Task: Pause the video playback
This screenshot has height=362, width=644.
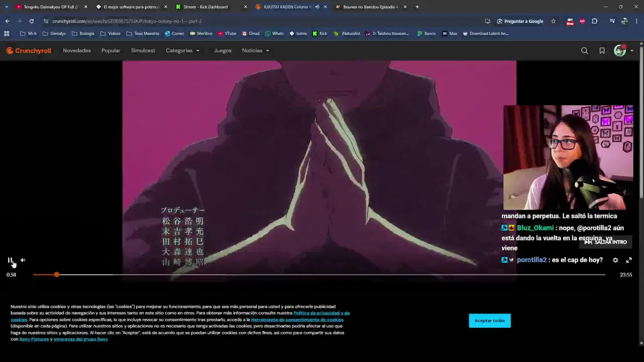Action: point(10,260)
